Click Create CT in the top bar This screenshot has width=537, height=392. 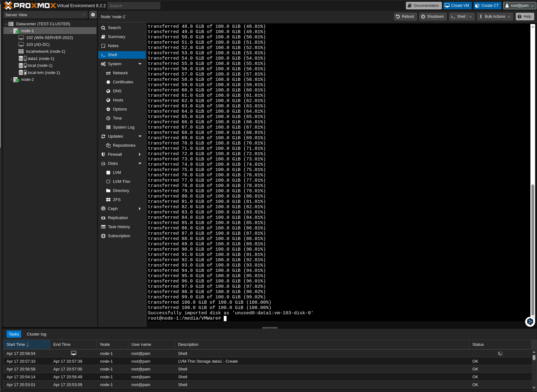487,5
